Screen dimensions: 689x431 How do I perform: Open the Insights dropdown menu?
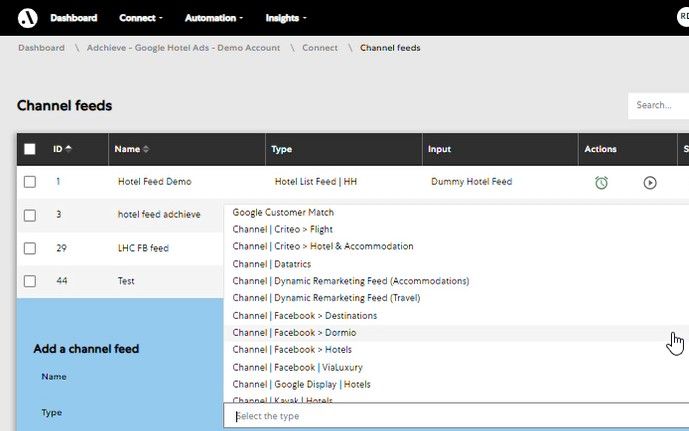click(286, 18)
